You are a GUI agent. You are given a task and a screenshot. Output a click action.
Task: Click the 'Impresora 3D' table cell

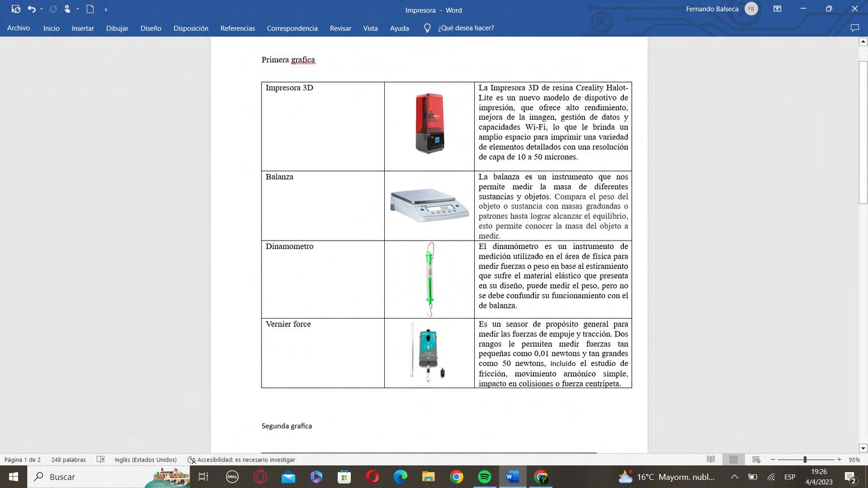[323, 127]
